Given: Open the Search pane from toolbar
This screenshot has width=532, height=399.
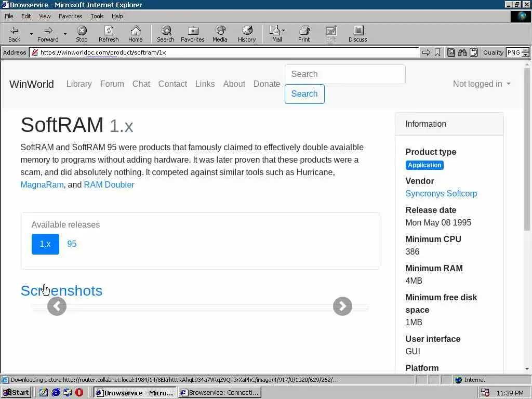Looking at the screenshot, I should click(x=166, y=34).
